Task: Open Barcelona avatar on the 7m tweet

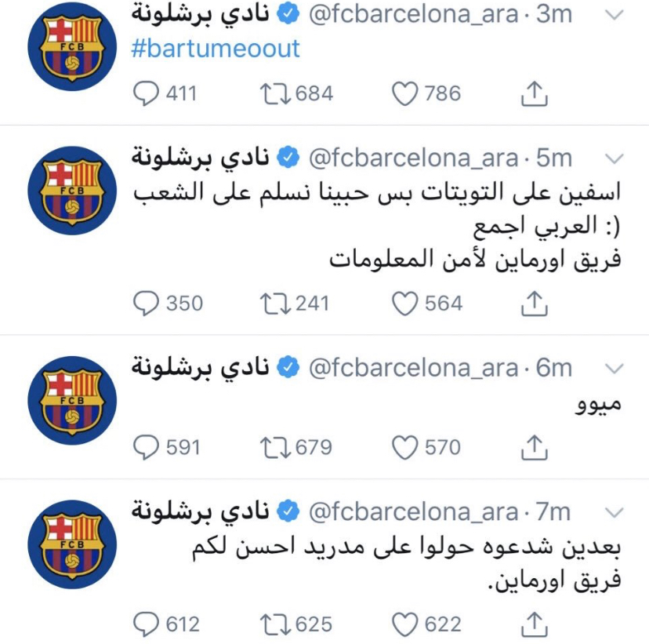Action: (x=72, y=544)
